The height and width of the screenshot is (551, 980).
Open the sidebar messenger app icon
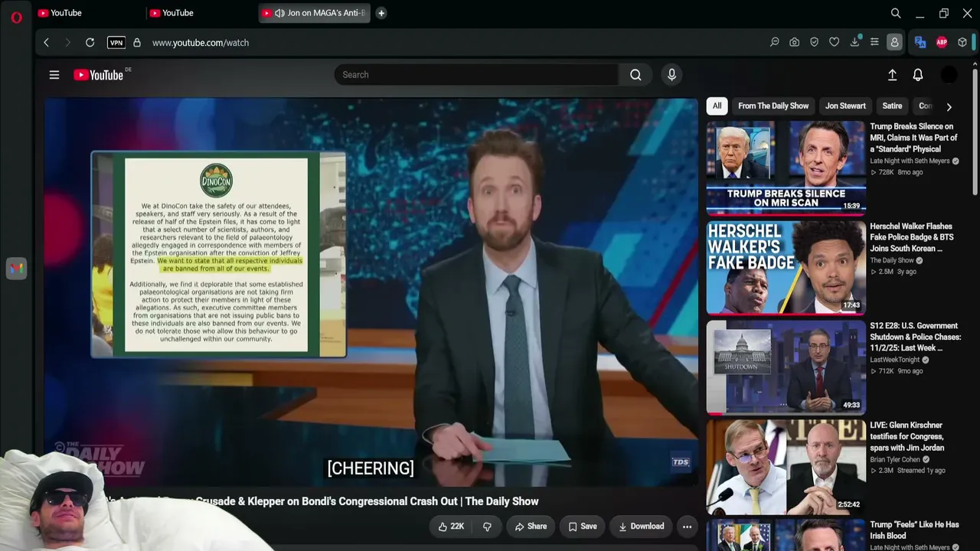tap(16, 269)
